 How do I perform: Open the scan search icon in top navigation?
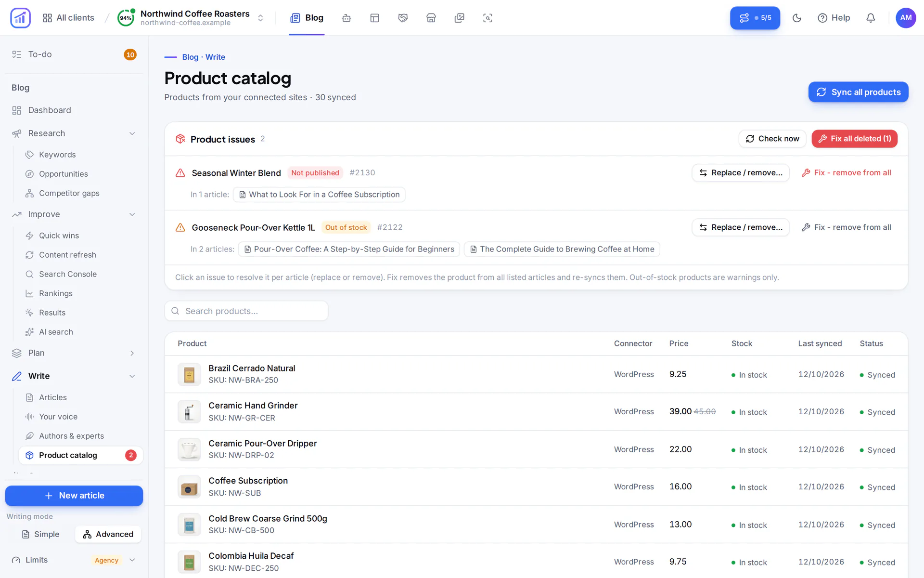click(x=488, y=18)
